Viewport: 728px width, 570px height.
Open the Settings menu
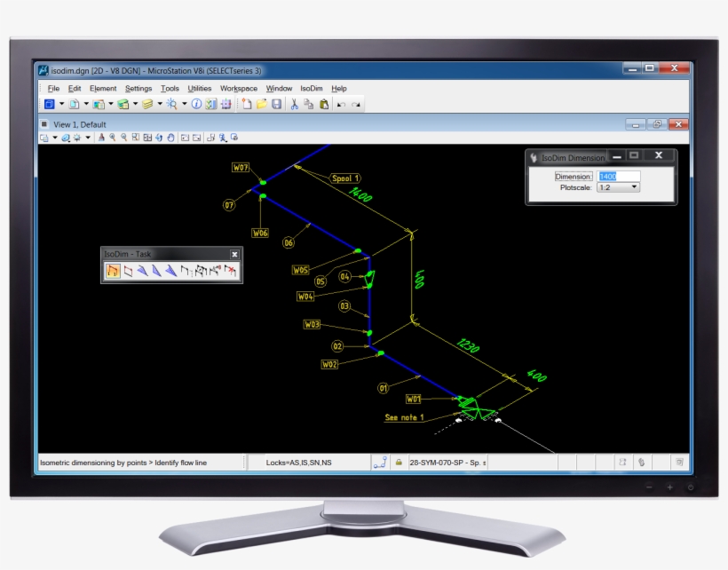(138, 88)
